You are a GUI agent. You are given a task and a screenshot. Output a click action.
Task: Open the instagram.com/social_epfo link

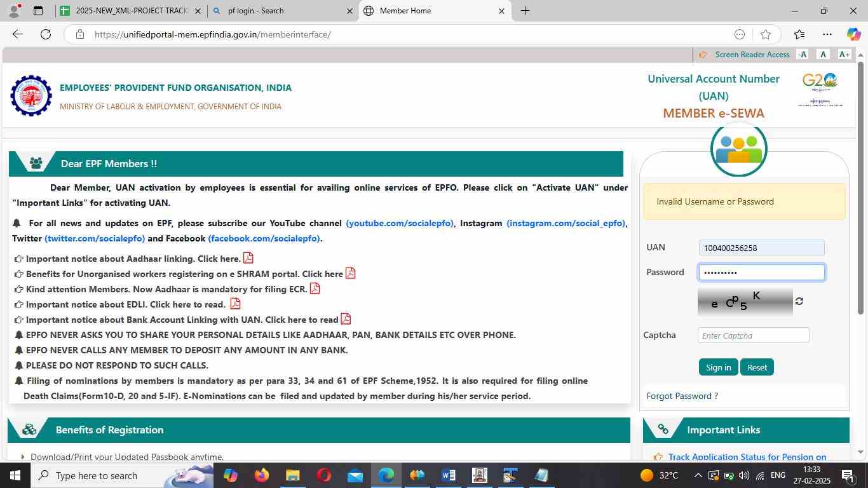click(566, 223)
